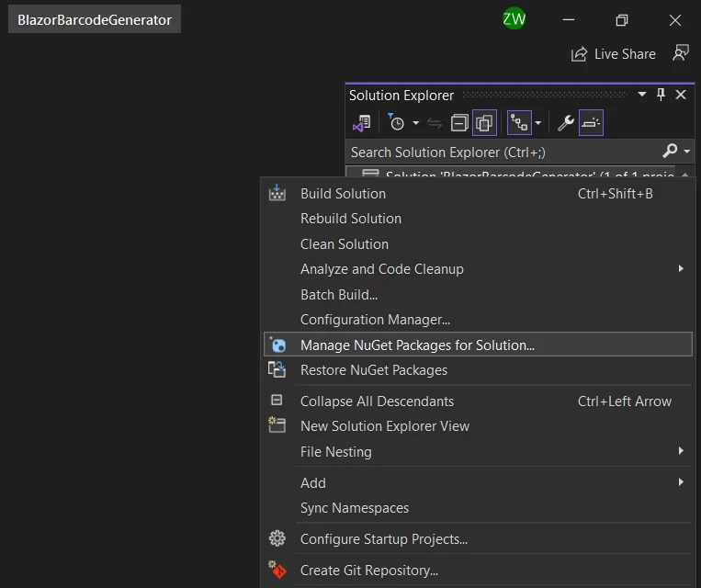Click the Switch Views icon in Solution Explorer
The image size is (701, 588).
(362, 123)
